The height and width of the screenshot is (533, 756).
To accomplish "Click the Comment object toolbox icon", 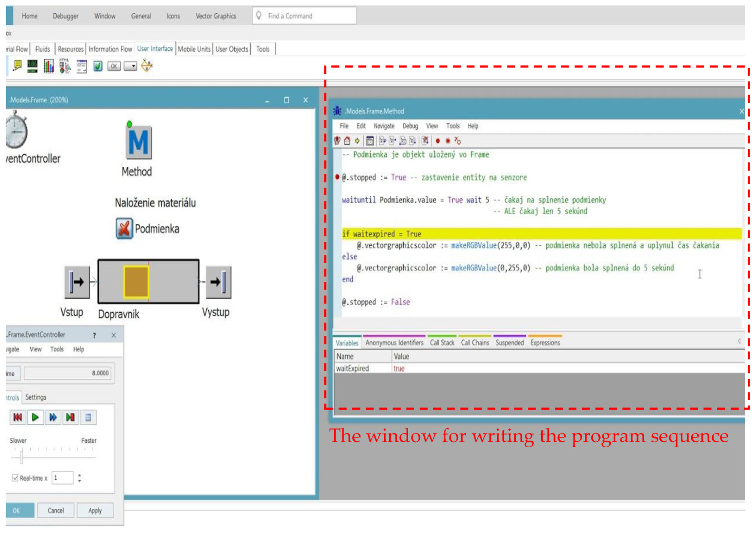I will pyautogui.click(x=17, y=65).
